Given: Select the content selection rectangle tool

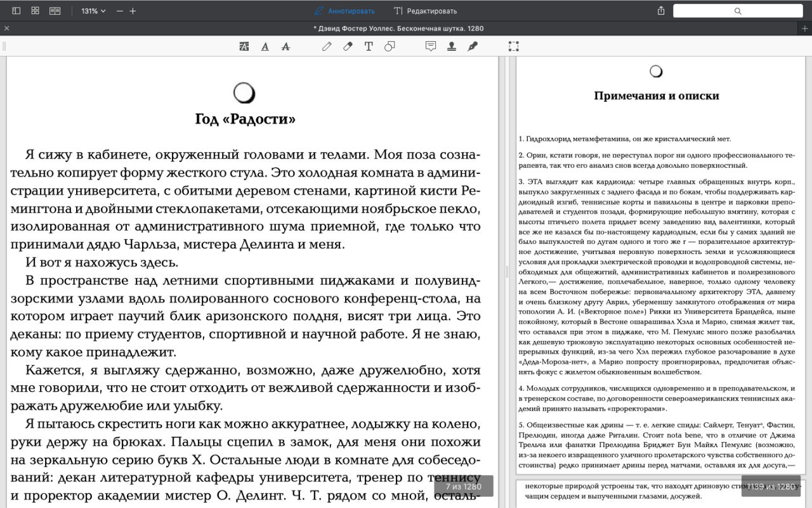Looking at the screenshot, I should coord(514,46).
